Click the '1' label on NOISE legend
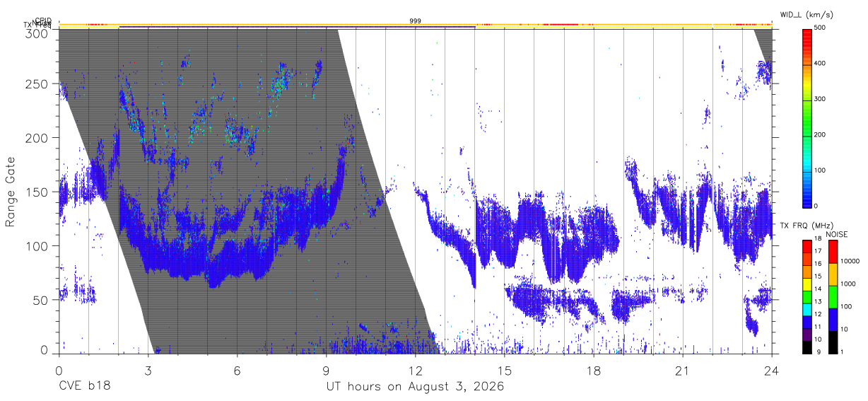 click(843, 351)
